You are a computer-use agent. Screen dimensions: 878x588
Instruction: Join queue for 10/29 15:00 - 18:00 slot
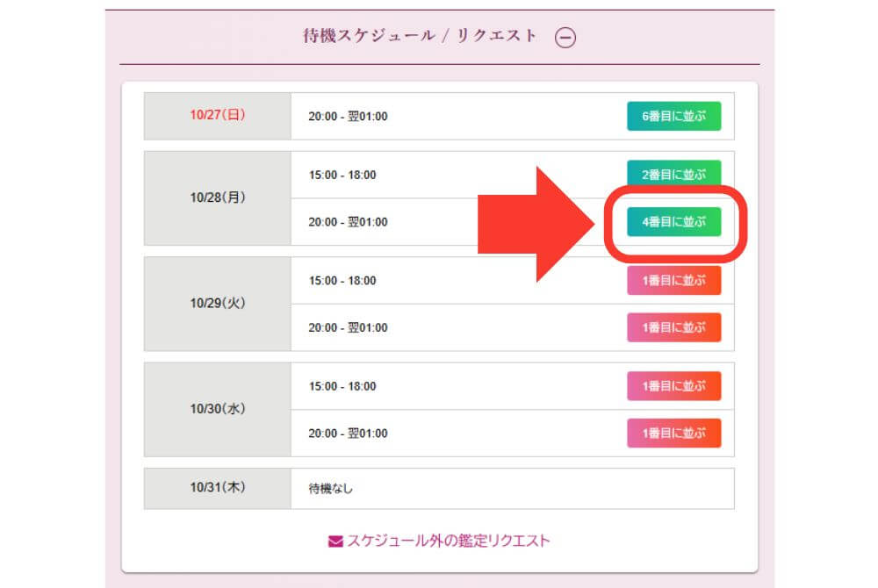click(x=673, y=281)
